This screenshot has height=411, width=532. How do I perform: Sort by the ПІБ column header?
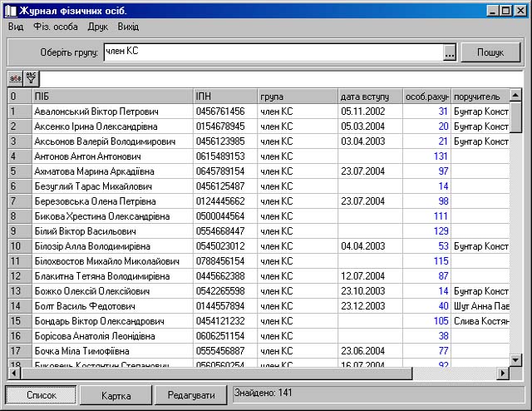tap(113, 97)
